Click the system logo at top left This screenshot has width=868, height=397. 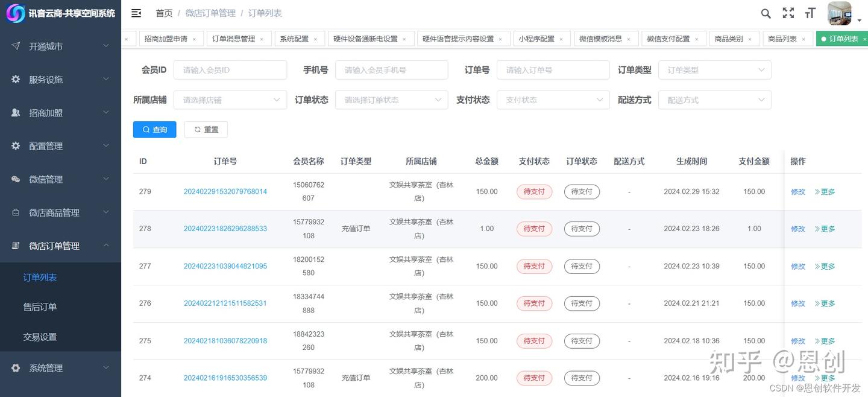pos(15,13)
